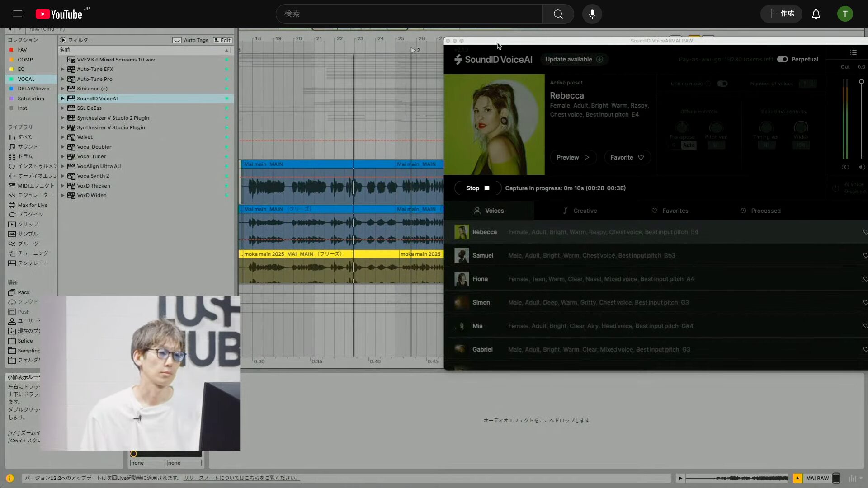Image resolution: width=868 pixels, height=488 pixels.
Task: Open YouTube hamburger guide menu
Action: point(18,14)
